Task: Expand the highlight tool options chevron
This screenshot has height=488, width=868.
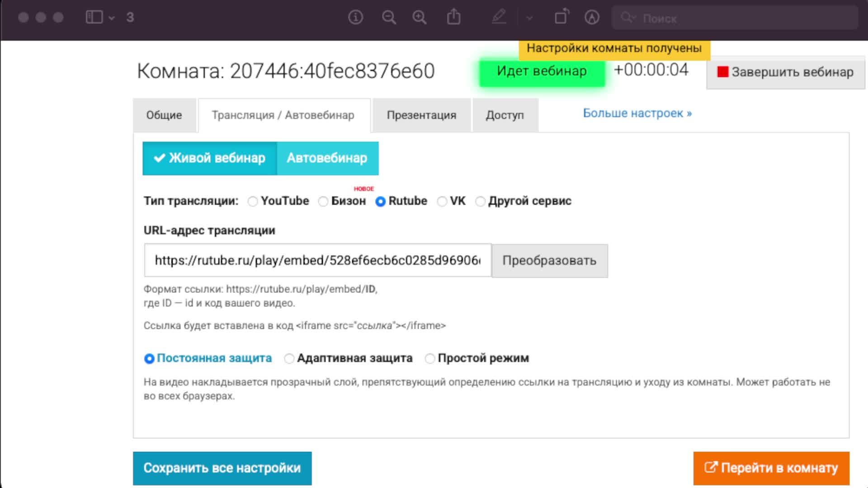Action: [529, 18]
